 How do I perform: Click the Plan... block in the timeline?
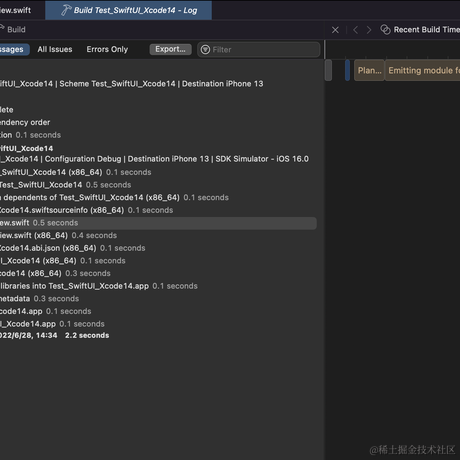click(x=369, y=70)
